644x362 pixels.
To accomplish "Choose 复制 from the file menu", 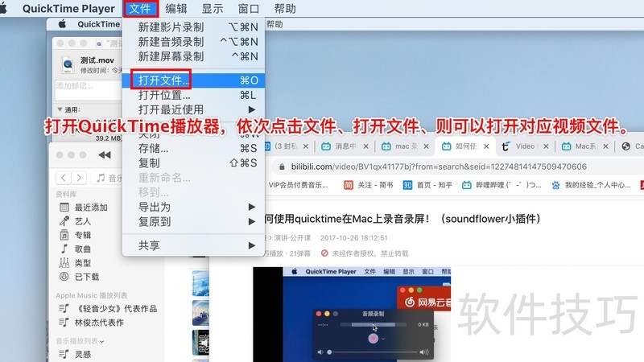I will [x=193, y=163].
